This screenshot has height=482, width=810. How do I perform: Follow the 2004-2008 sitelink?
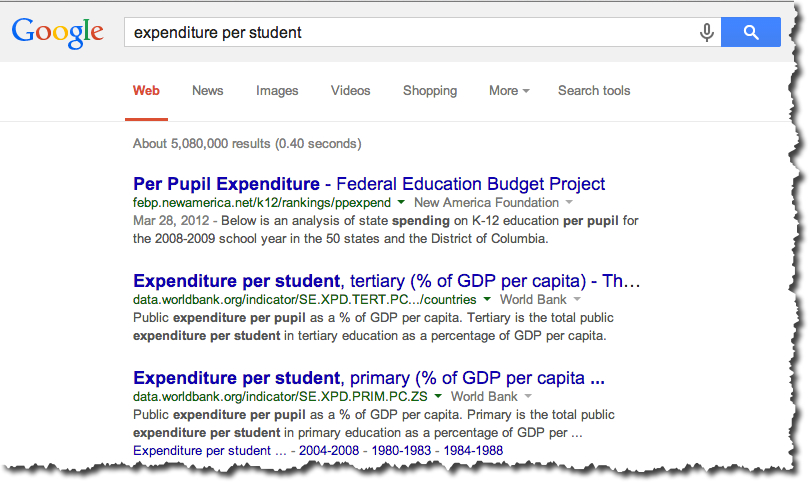[329, 450]
